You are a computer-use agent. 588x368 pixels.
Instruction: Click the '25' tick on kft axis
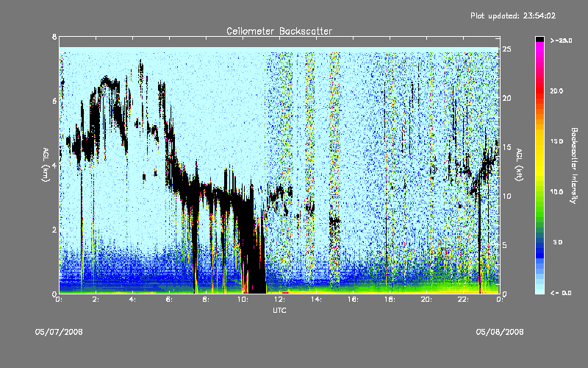pos(506,49)
